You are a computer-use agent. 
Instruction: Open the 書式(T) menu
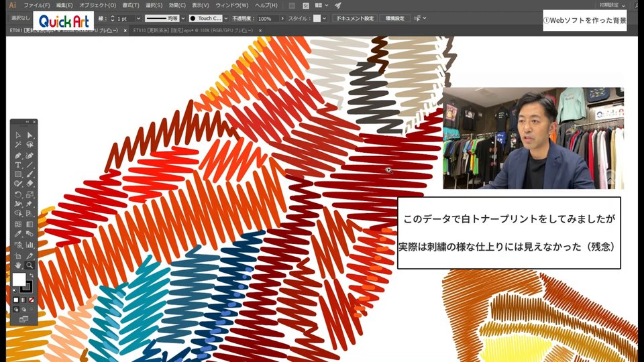pos(131,5)
